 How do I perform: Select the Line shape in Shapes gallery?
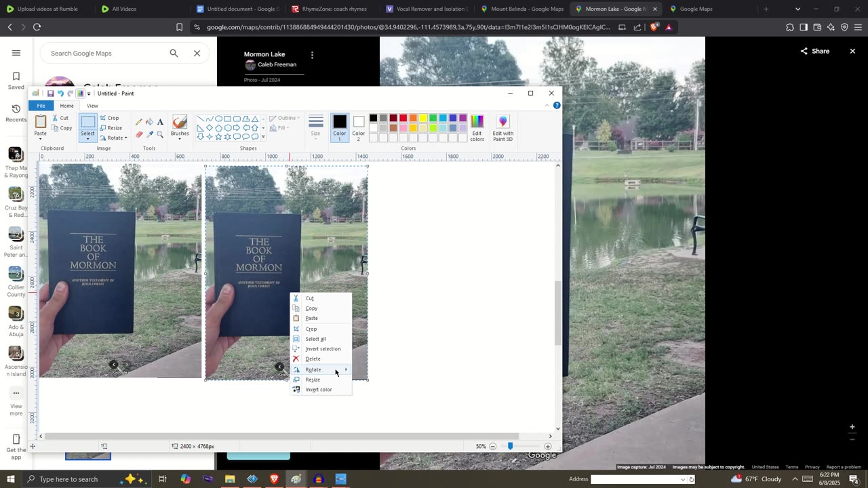point(201,119)
